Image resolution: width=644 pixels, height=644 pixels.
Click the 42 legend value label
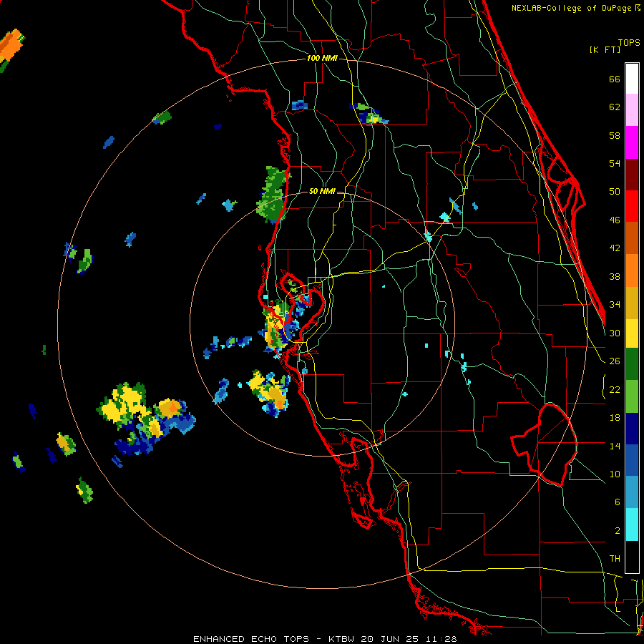tap(615, 248)
